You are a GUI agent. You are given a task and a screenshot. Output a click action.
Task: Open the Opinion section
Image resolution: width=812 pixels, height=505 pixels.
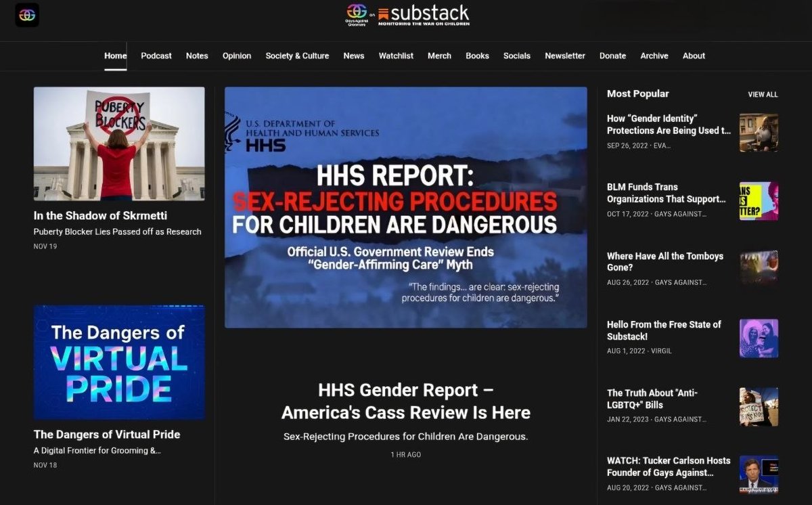click(x=237, y=56)
